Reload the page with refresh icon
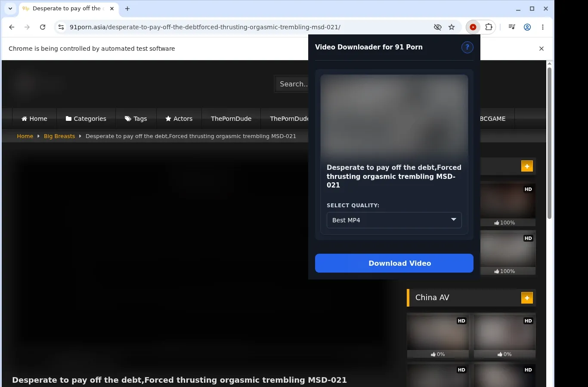The width and height of the screenshot is (588, 387). [43, 27]
